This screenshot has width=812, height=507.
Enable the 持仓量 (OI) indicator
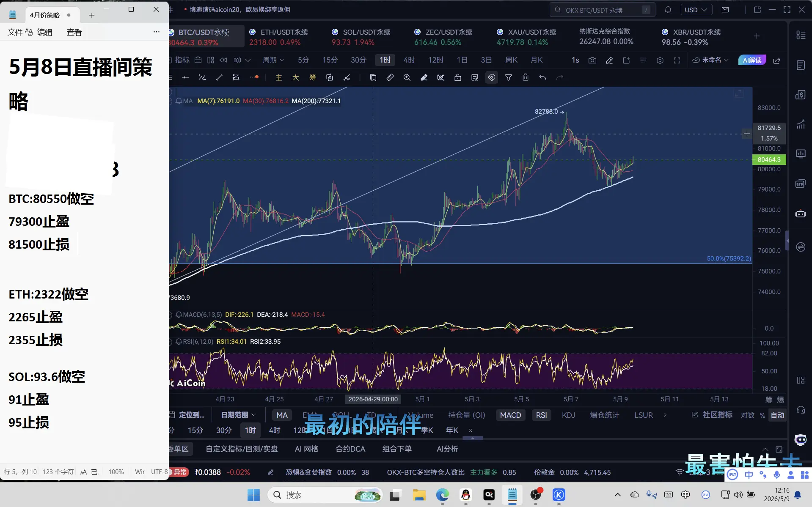(467, 415)
